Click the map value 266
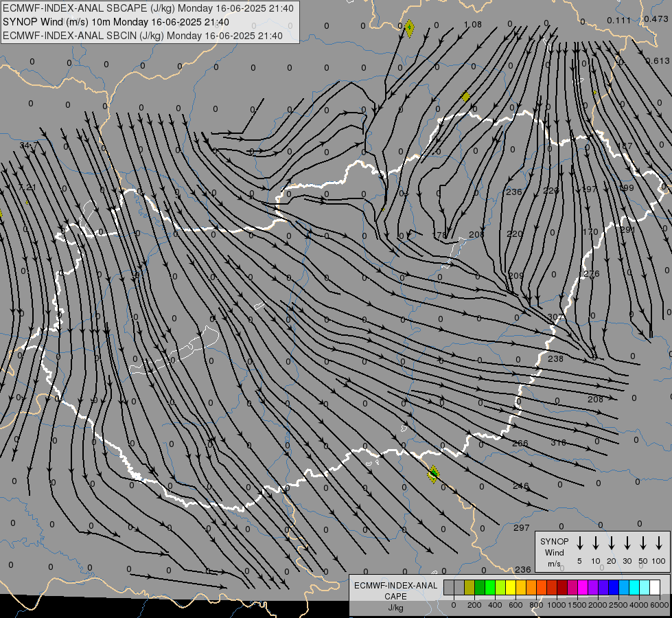 coord(520,443)
